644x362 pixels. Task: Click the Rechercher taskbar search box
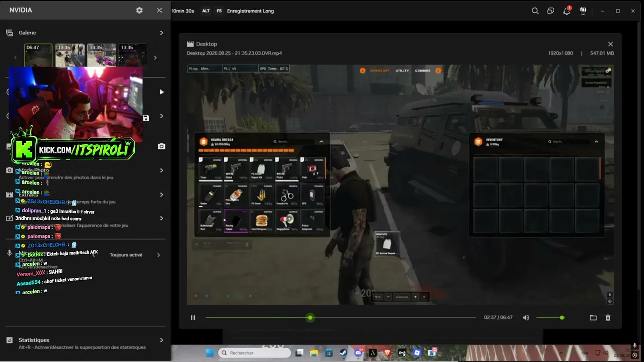tap(255, 353)
